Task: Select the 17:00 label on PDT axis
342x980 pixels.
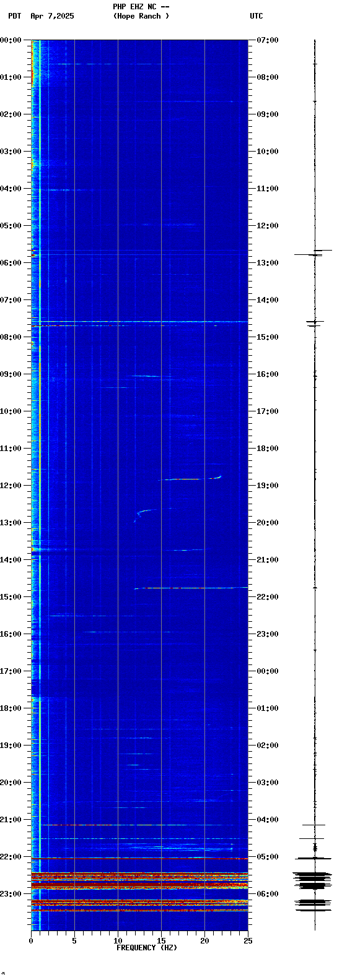Action: (x=11, y=671)
